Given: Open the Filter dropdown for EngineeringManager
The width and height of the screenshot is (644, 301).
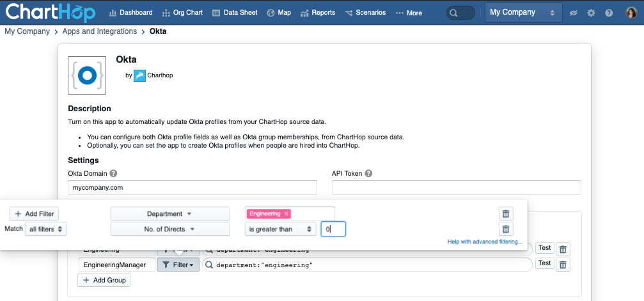Looking at the screenshot, I should tap(178, 265).
